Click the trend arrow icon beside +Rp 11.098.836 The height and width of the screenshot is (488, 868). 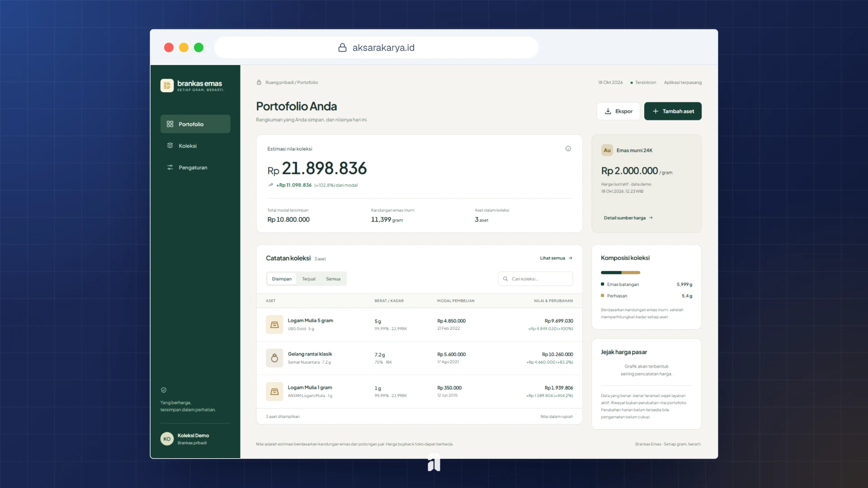270,185
